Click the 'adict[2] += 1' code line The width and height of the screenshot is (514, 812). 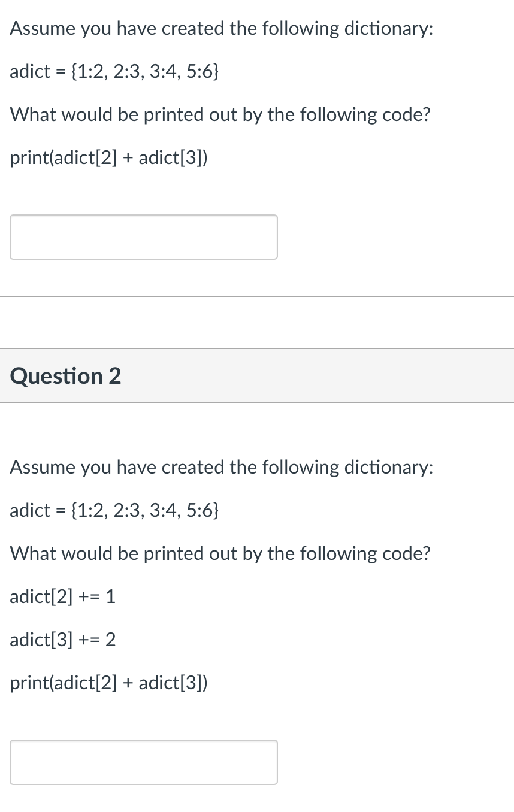[x=63, y=596]
